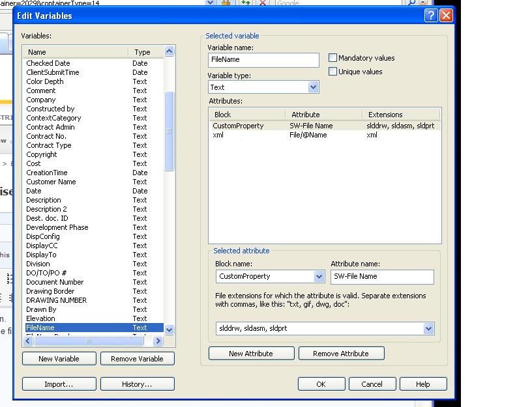Screen dimensions: 532x407
Task: Click the Attribute name input field
Action: [382, 277]
